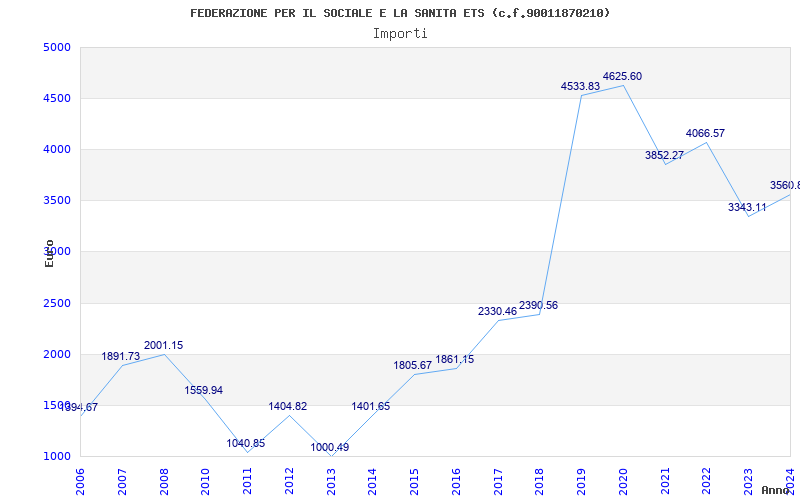Click the data label 2330.46
The image size is (800, 500).
click(x=497, y=311)
